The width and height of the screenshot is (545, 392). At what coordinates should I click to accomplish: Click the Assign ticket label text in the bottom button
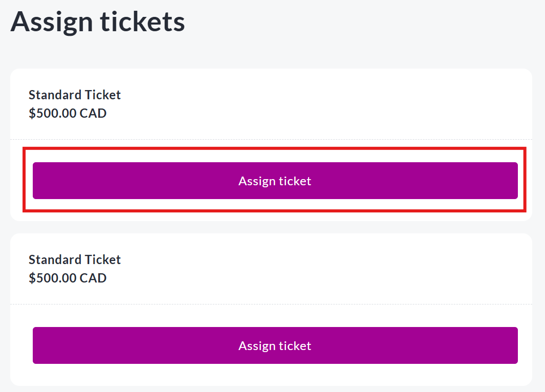275,345
